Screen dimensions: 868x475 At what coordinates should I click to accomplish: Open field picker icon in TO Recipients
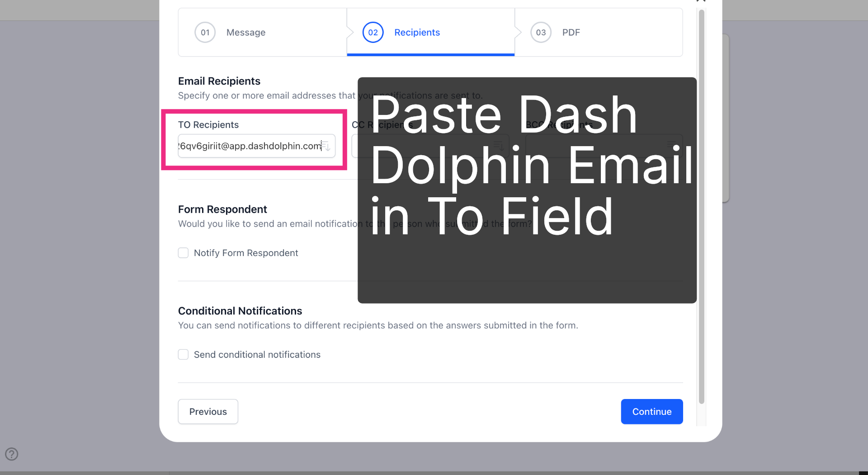(x=326, y=146)
